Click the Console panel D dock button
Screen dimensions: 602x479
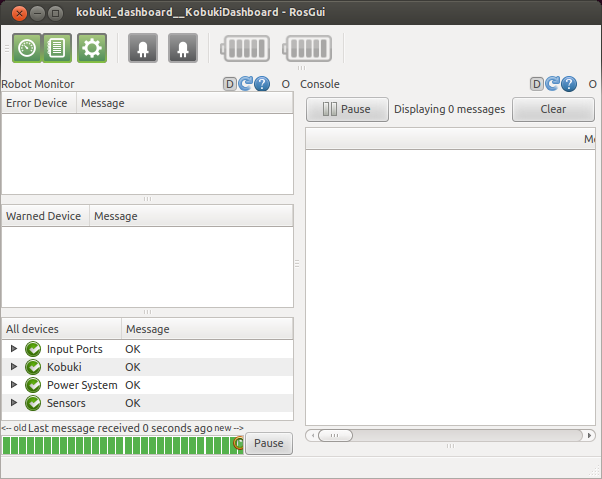click(x=536, y=84)
